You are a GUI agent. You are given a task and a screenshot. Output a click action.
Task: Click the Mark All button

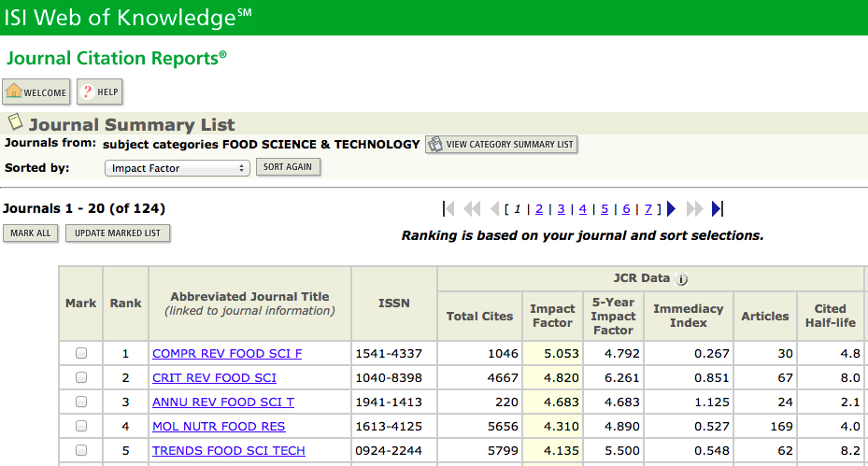(31, 233)
